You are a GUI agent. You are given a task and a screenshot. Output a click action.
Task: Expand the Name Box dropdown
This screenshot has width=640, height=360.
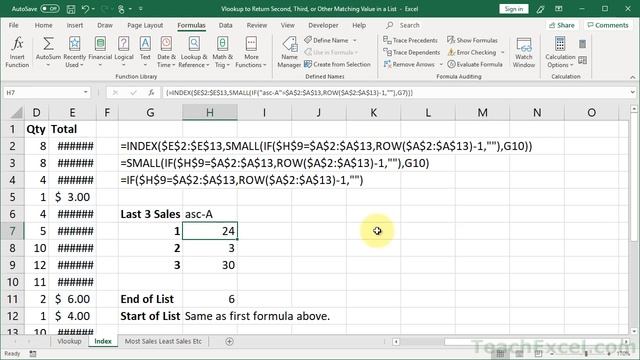coord(86,93)
